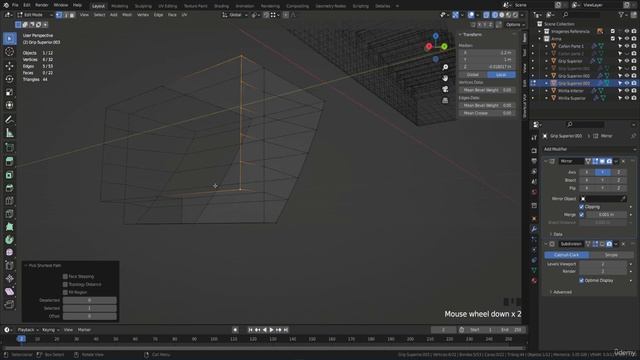
Task: Open the Global transform orientation dropdown
Action: [235, 15]
